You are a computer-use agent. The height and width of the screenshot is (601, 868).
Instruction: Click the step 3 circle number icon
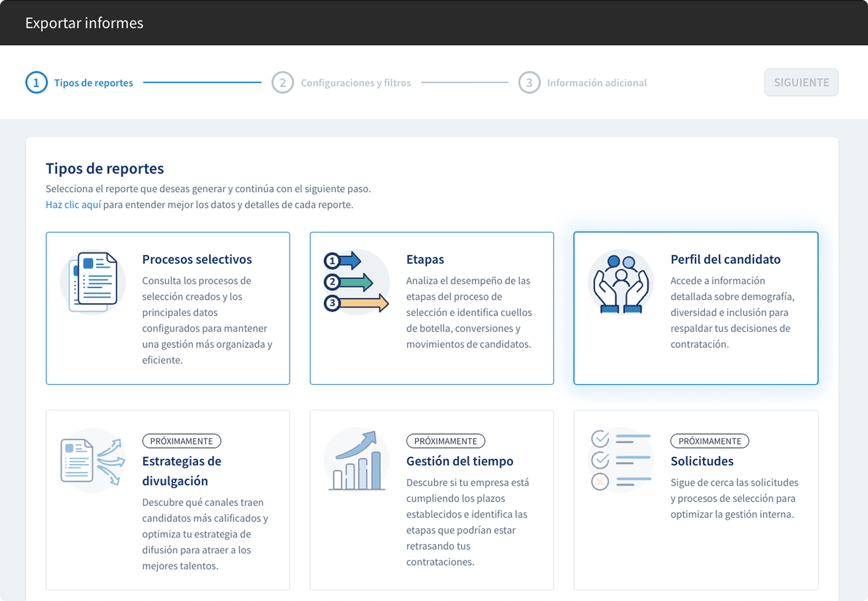[529, 83]
